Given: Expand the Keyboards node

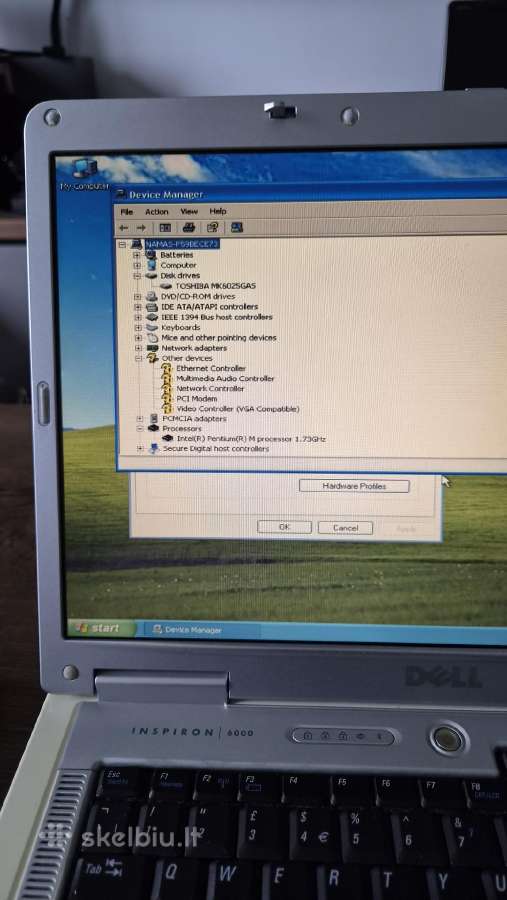Looking at the screenshot, I should click(138, 328).
